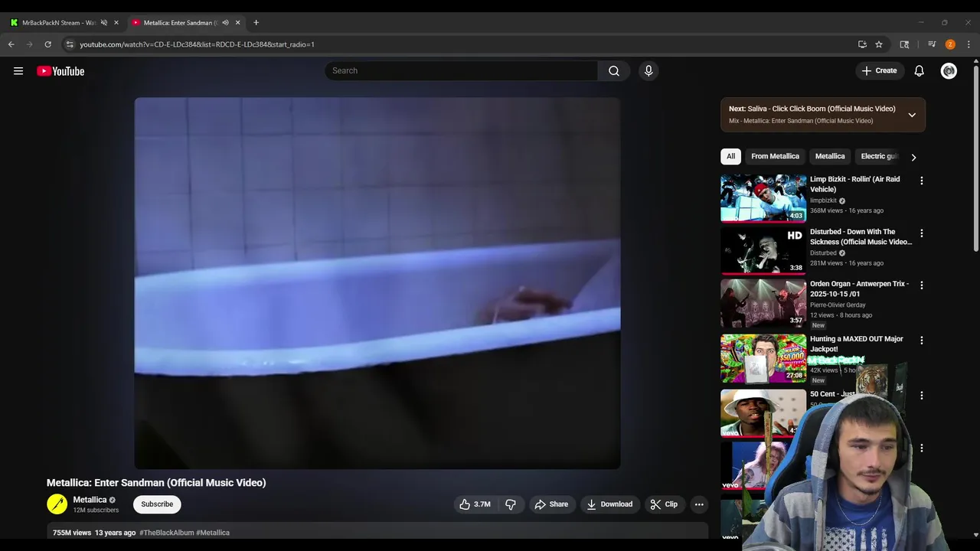Image resolution: width=980 pixels, height=551 pixels.
Task: Open the Google Lens search icon in the toolbar
Action: [904, 44]
